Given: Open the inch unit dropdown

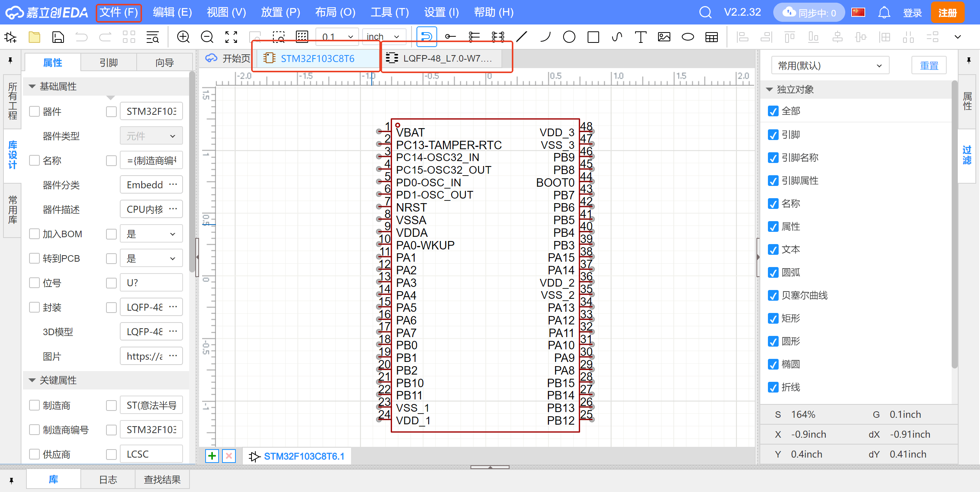Looking at the screenshot, I should (x=383, y=37).
